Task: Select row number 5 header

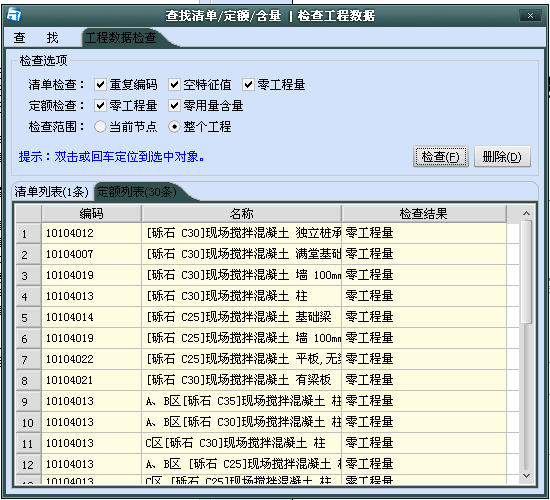Action: pos(28,318)
